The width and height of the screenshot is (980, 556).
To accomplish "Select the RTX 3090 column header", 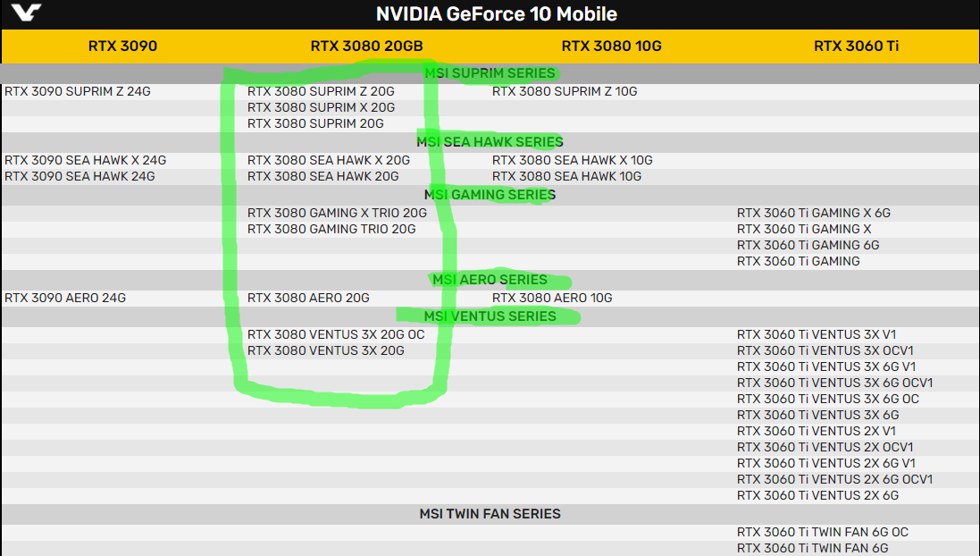I will click(122, 46).
